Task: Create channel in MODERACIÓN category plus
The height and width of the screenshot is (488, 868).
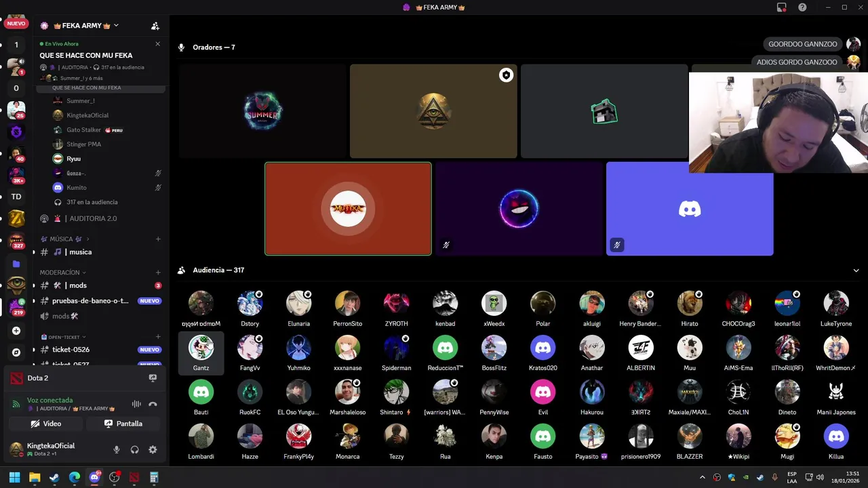Action: [x=158, y=272]
